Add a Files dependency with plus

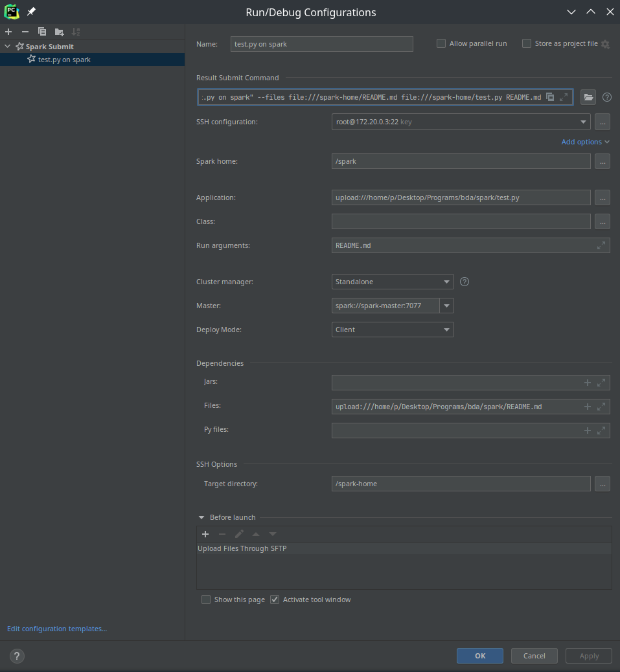click(588, 407)
